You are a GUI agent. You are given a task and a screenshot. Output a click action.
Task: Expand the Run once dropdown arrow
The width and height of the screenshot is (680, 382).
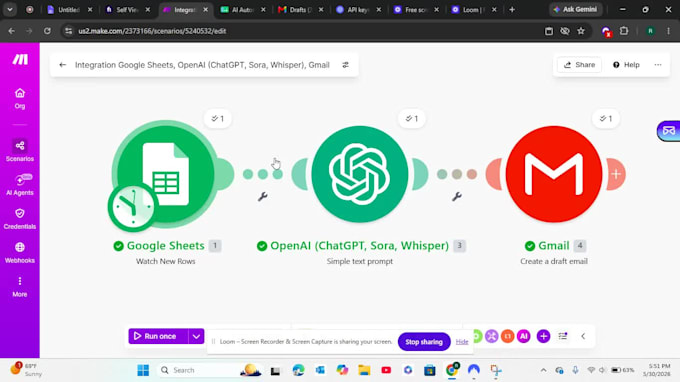[196, 336]
